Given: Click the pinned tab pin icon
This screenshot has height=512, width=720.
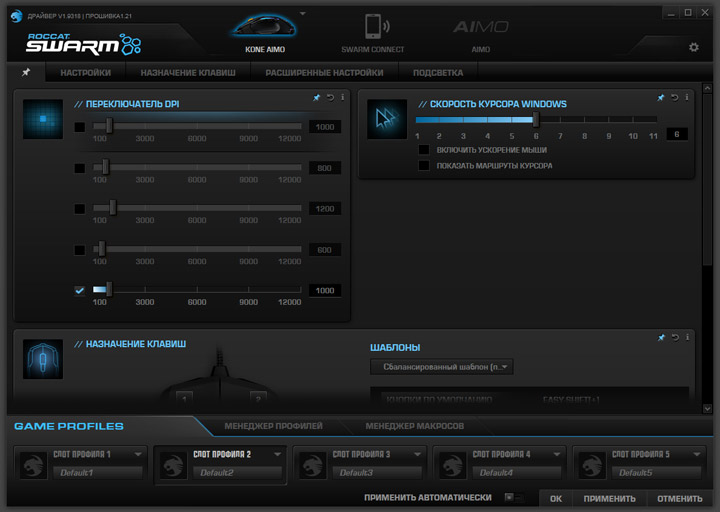Looking at the screenshot, I should [x=26, y=72].
